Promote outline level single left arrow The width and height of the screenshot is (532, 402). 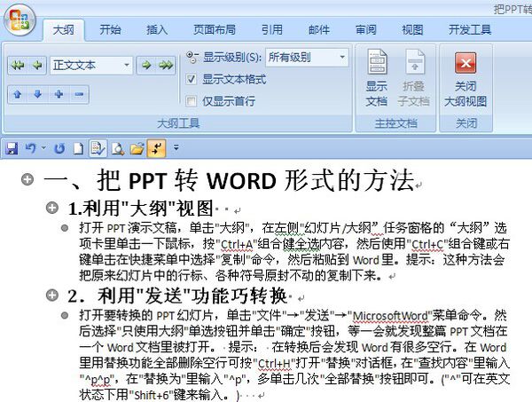[x=37, y=65]
